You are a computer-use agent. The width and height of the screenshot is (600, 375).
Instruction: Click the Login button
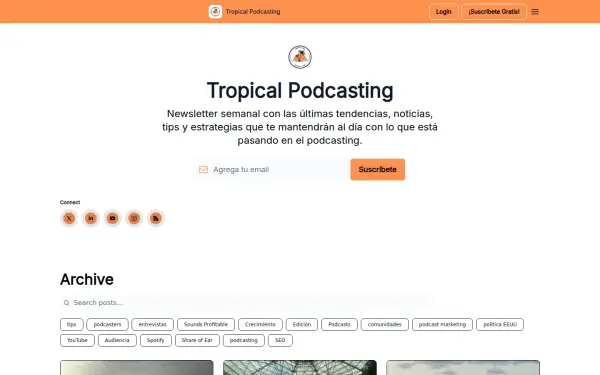point(443,12)
